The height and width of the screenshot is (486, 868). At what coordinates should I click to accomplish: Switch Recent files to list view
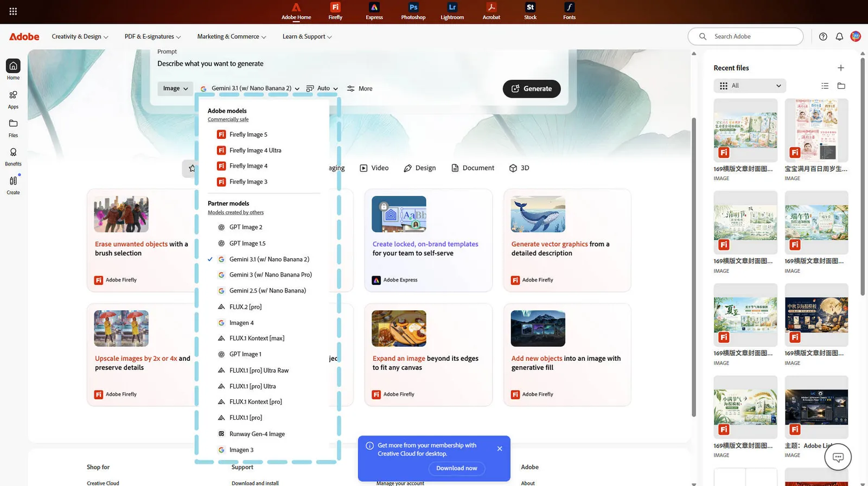coord(825,86)
